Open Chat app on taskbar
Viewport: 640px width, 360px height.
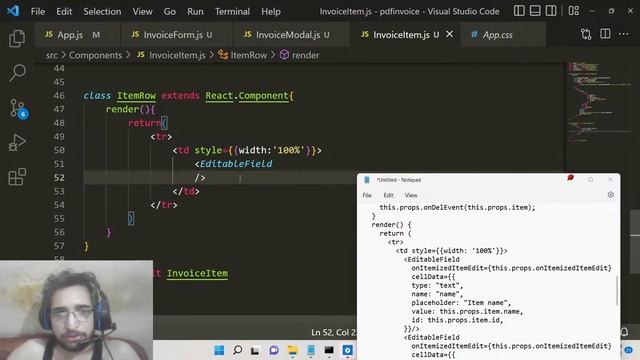(274, 350)
